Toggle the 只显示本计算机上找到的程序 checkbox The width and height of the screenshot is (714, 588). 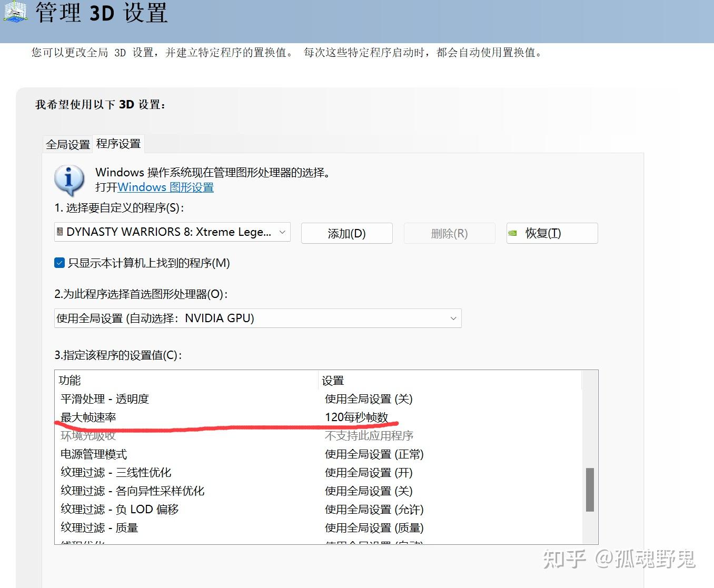click(x=60, y=263)
